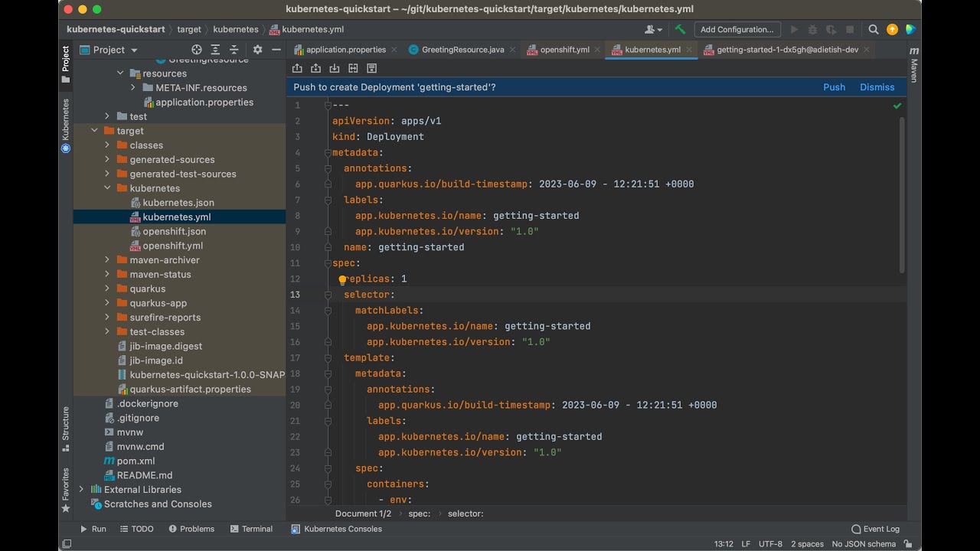The width and height of the screenshot is (980, 551).
Task: Switch to GreetingResource.java tab
Action: (463, 50)
